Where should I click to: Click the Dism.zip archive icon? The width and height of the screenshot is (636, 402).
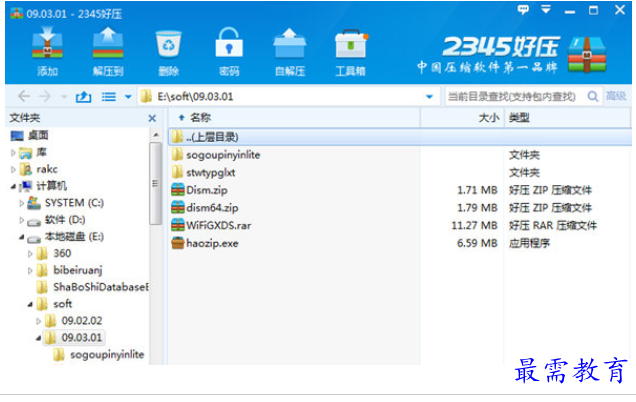178,190
